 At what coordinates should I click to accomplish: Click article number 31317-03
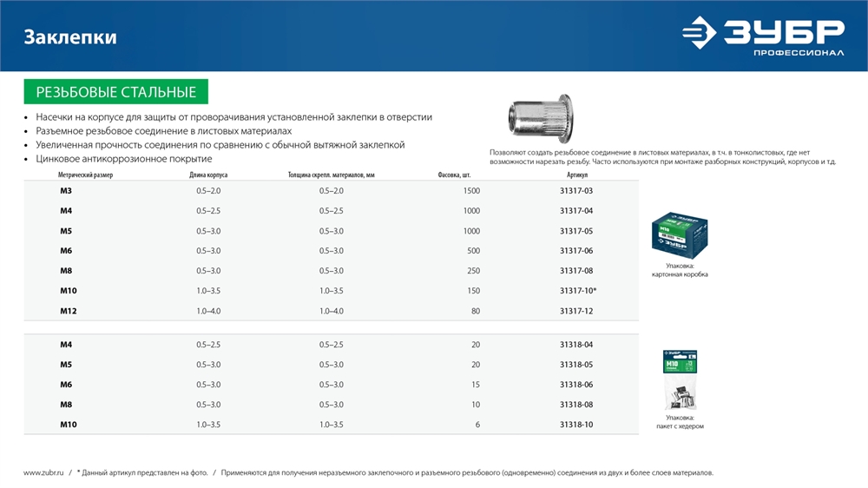[x=576, y=190]
